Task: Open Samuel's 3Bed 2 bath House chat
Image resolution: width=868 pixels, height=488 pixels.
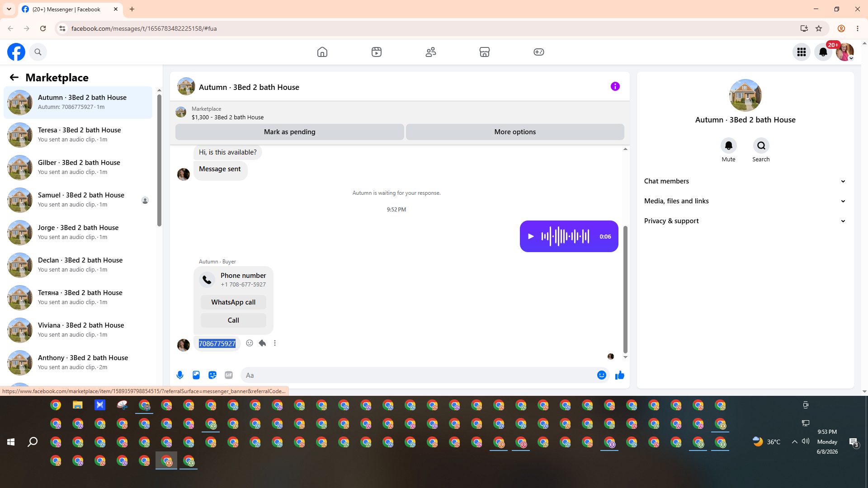Action: coord(78,200)
